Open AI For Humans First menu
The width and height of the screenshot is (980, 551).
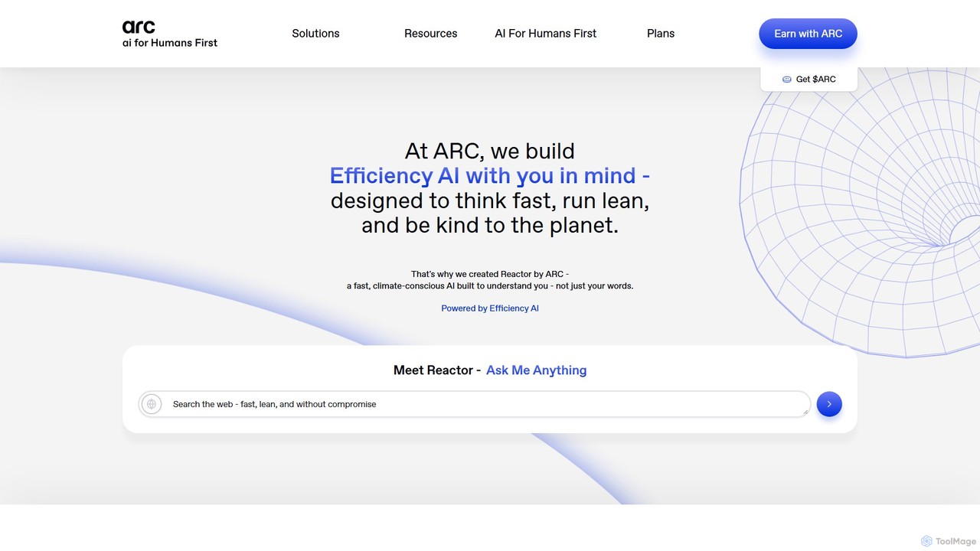546,34
